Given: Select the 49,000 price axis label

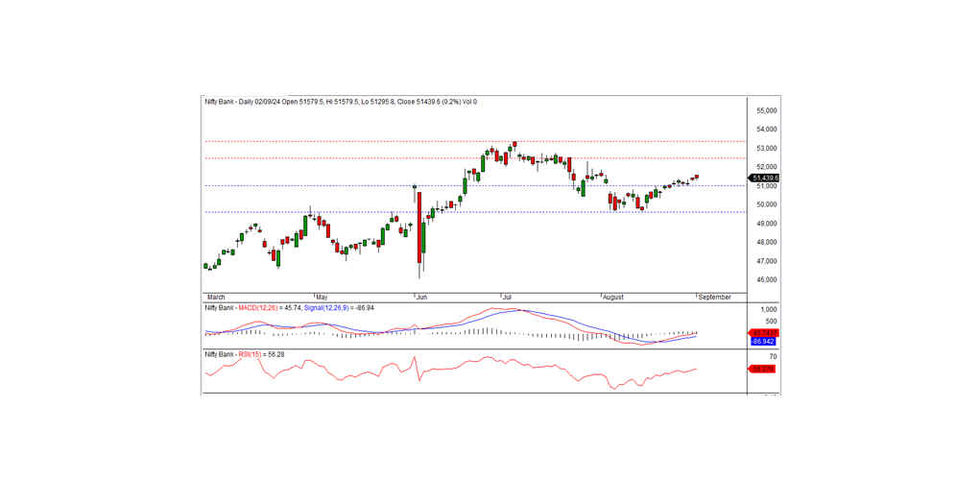Looking at the screenshot, I should click(x=766, y=223).
